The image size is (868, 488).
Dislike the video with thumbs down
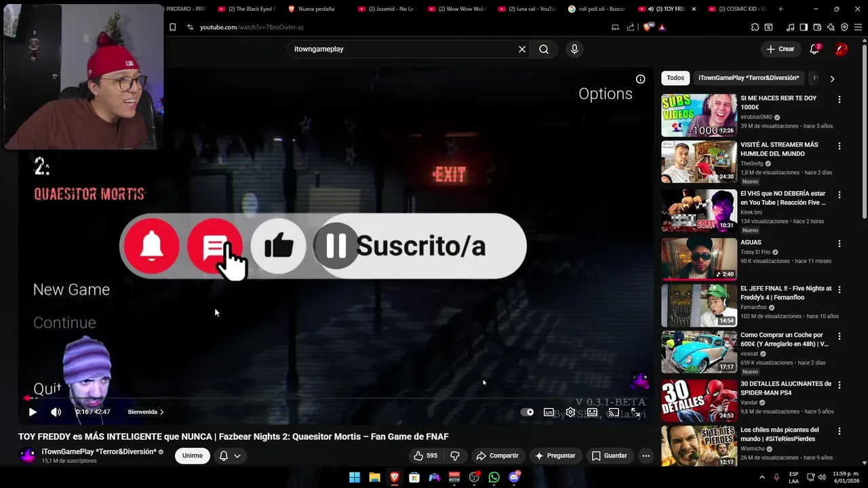[x=456, y=455]
